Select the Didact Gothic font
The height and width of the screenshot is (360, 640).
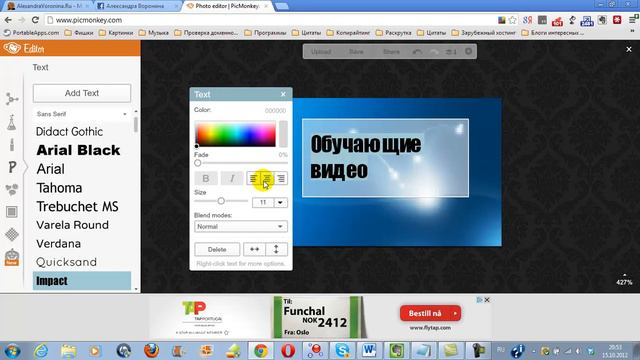pos(69,131)
